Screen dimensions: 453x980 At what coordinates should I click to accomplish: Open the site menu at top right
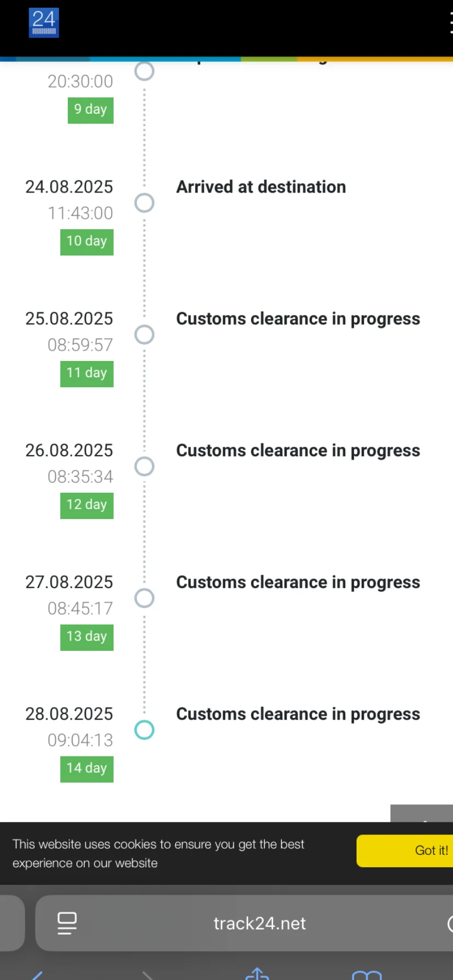(450, 24)
